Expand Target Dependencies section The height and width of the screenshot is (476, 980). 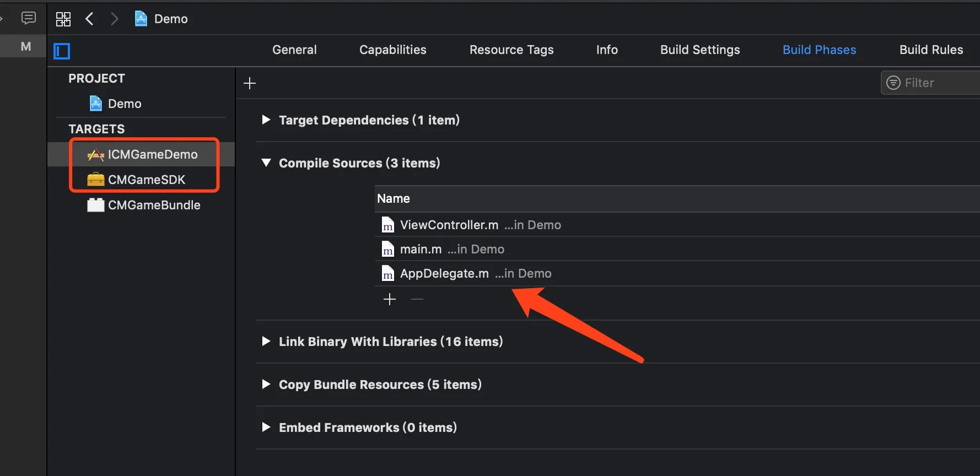point(266,120)
